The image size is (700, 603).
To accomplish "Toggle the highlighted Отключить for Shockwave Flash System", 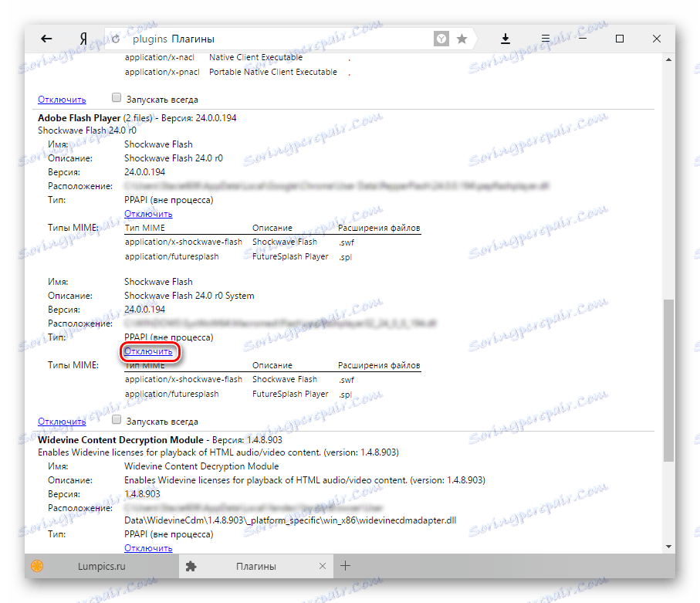I will pyautogui.click(x=150, y=351).
